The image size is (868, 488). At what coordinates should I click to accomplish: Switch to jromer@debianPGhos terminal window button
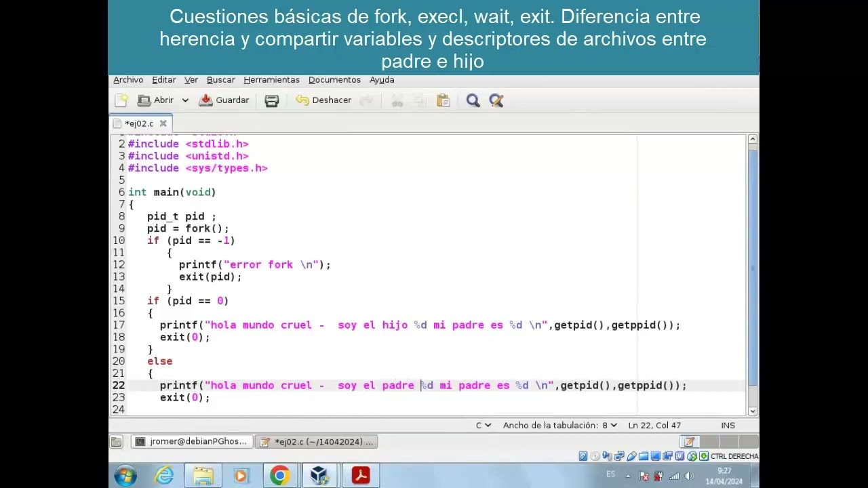pos(192,442)
